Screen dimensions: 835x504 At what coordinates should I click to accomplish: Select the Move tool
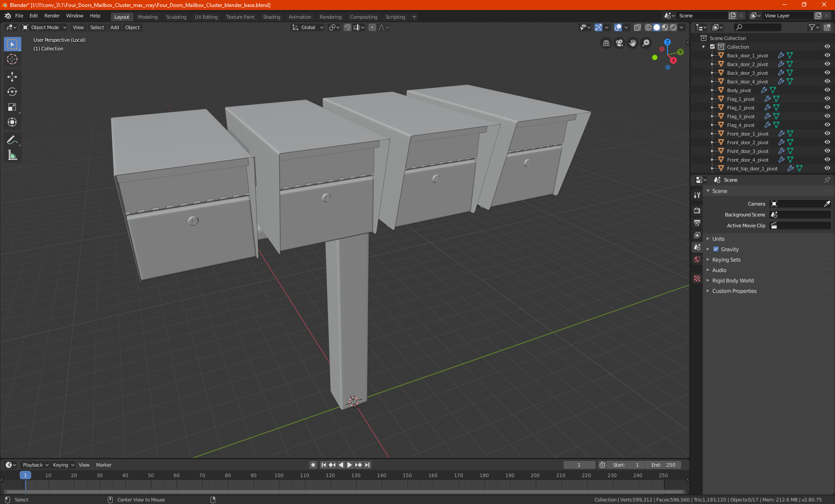(12, 77)
